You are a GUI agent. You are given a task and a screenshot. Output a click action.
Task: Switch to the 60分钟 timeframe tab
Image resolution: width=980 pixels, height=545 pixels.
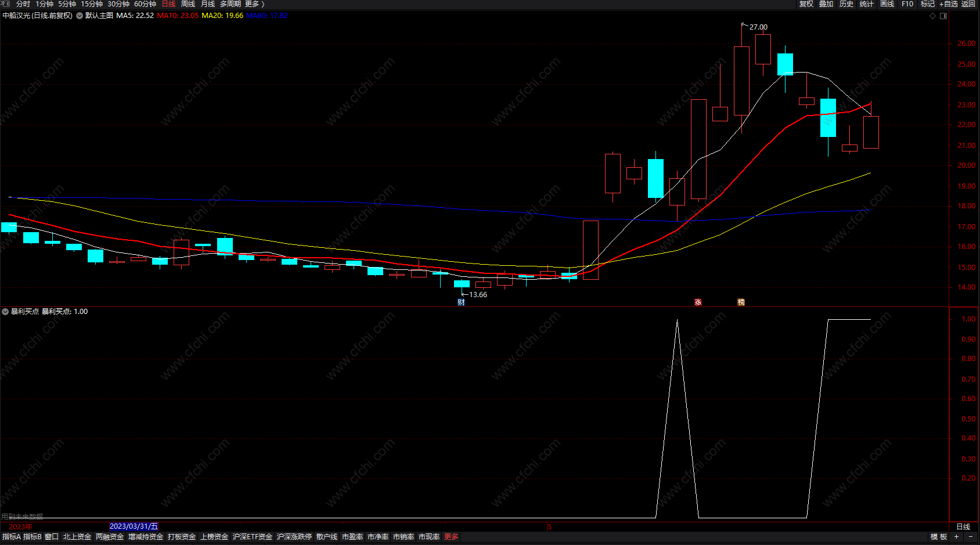(145, 4)
